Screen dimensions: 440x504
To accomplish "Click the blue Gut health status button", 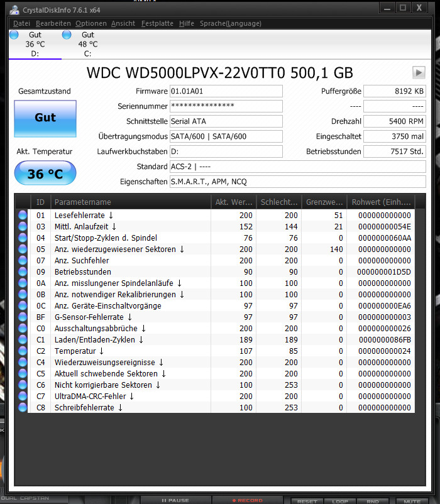I will 45,119.
